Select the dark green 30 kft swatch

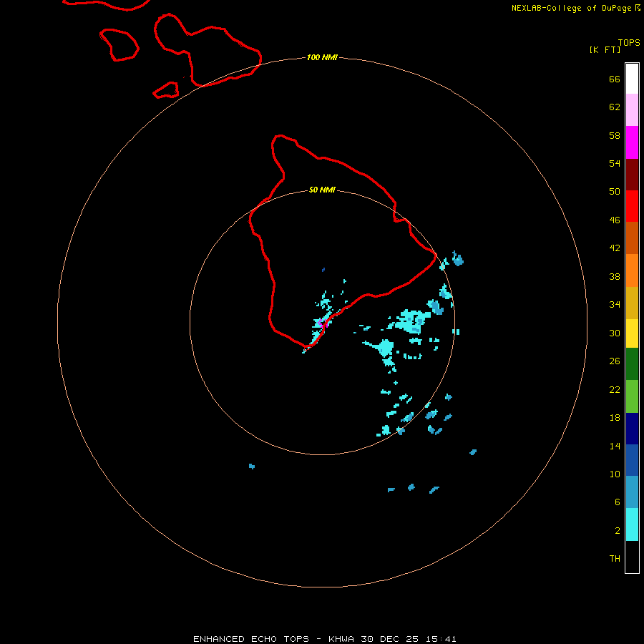[x=632, y=364]
